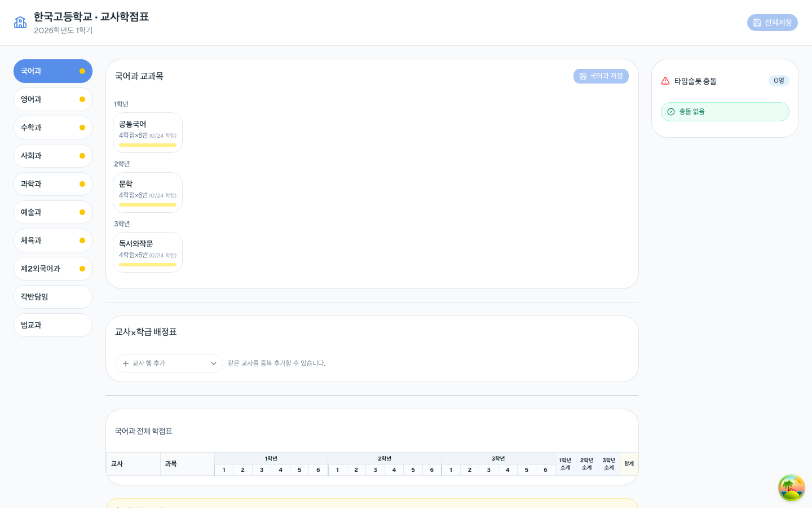Click the red warning triangle icon

point(665,81)
